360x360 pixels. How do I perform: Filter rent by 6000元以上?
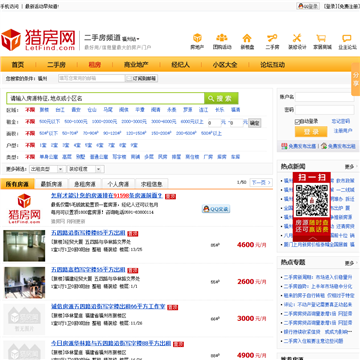pos(192,122)
